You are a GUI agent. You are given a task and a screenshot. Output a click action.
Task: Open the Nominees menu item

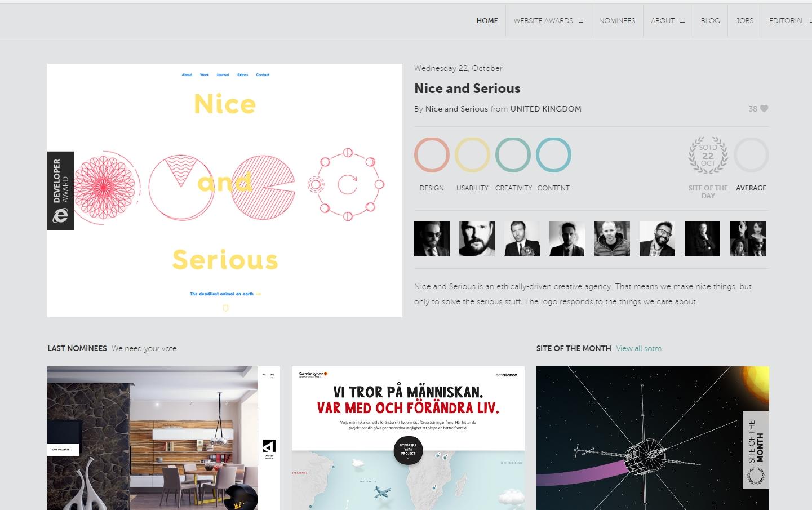point(617,21)
